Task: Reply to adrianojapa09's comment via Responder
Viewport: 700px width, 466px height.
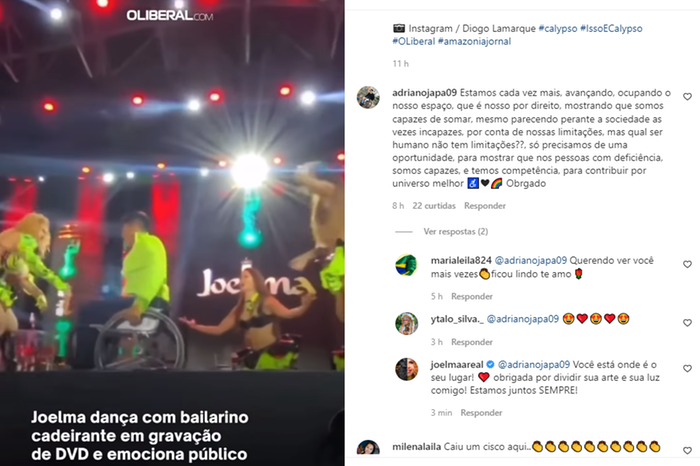Action: point(485,206)
